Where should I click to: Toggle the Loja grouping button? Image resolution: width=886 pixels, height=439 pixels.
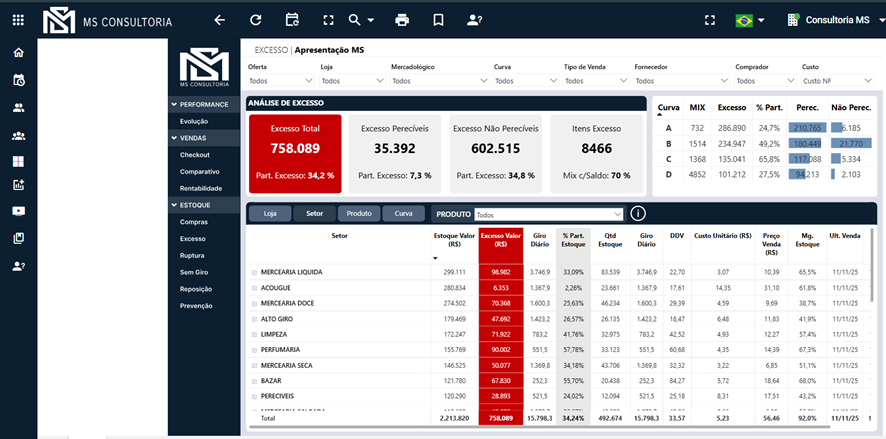[269, 213]
